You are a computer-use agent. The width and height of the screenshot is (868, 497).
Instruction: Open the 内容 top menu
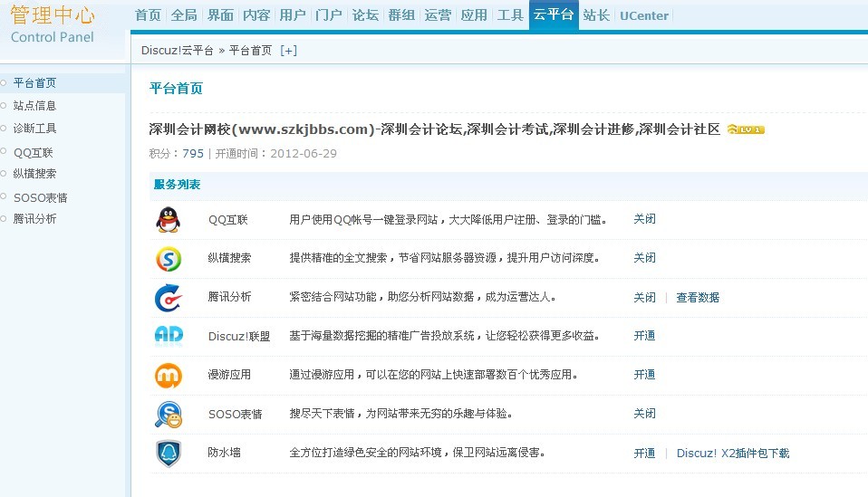pos(256,14)
